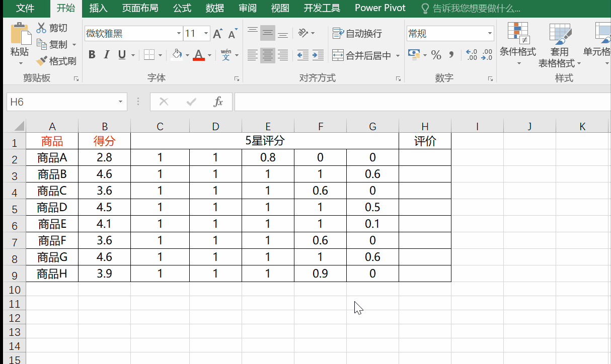Toggle 自动换行 wrap text

tap(357, 34)
